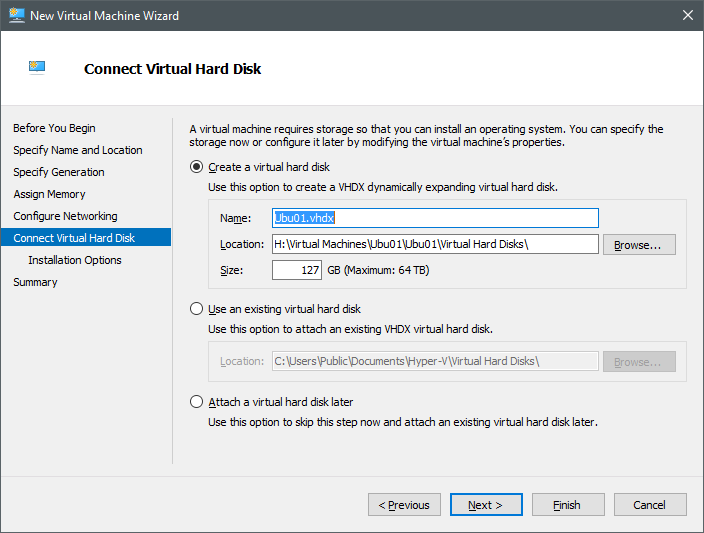Screen dimensions: 704x533
Task: Open the Assign Memory step
Action: tap(49, 194)
